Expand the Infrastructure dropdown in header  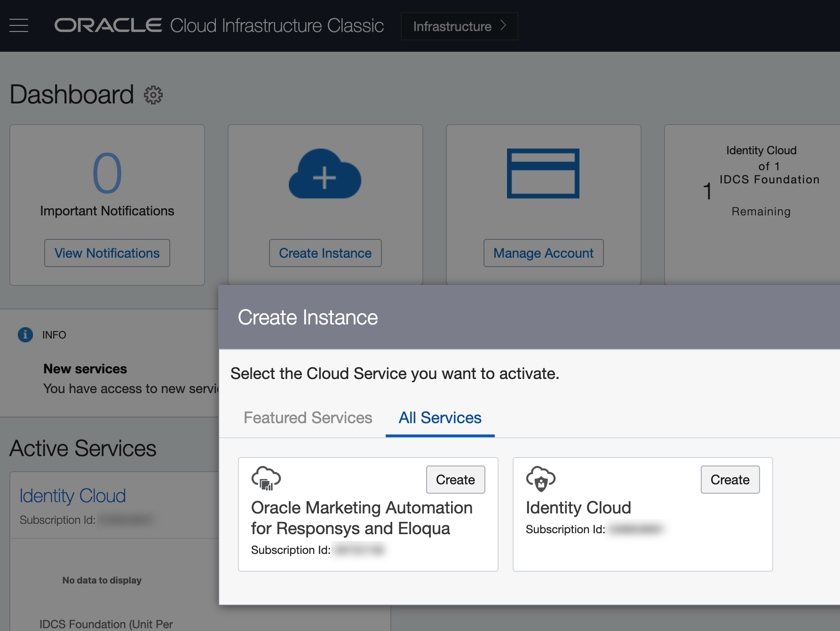point(459,26)
